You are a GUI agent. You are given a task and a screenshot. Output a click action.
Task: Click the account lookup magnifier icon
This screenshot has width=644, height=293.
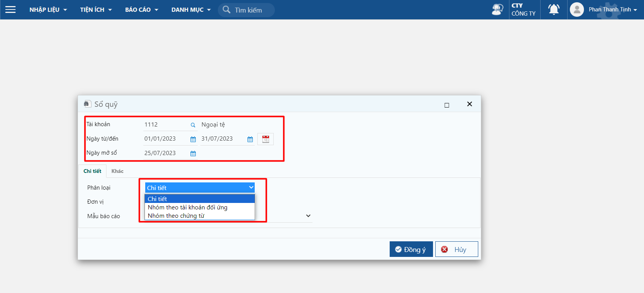(x=193, y=125)
